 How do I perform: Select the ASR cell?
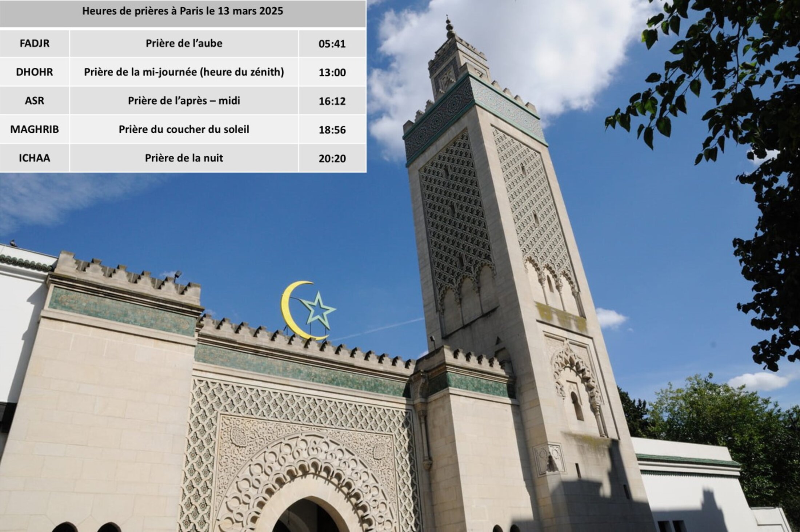point(35,101)
